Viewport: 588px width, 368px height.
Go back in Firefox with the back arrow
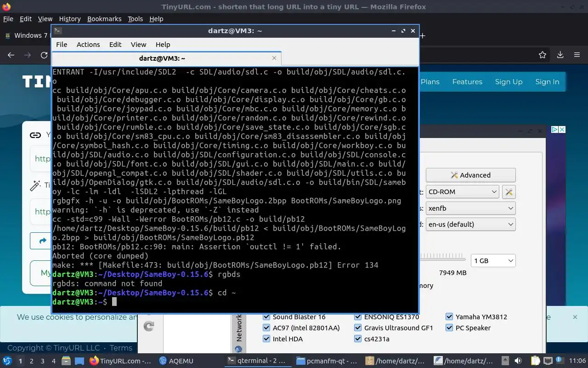pos(11,55)
